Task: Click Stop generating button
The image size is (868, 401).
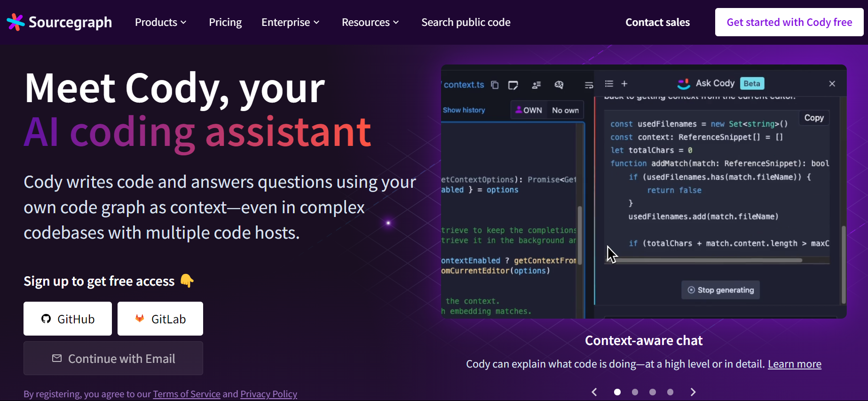Action: (x=720, y=290)
